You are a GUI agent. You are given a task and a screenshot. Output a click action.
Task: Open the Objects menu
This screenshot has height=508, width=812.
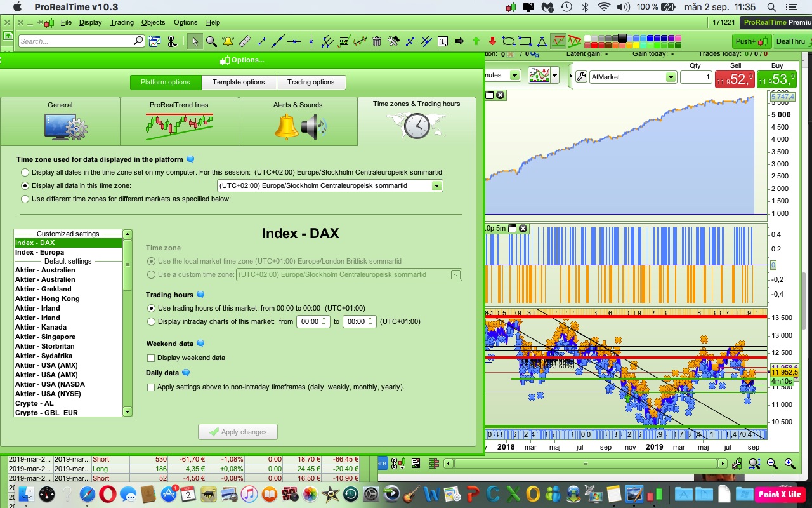point(153,22)
